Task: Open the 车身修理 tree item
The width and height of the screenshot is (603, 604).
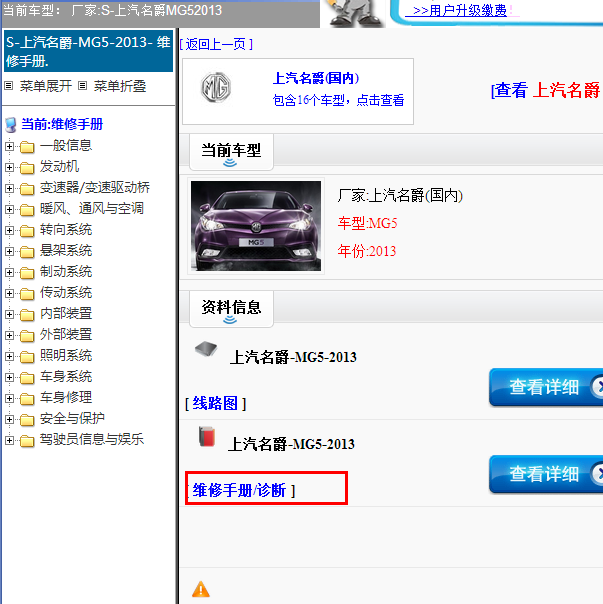Action: coord(66,398)
